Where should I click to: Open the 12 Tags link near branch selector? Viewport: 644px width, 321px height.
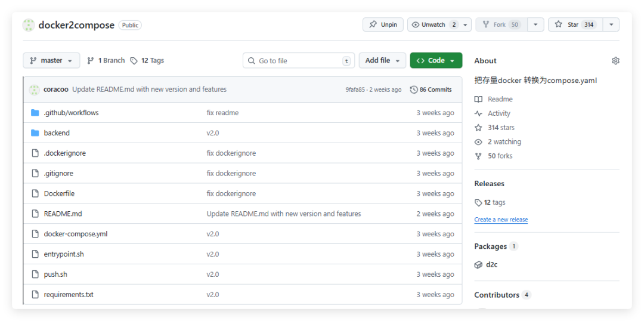pos(147,60)
